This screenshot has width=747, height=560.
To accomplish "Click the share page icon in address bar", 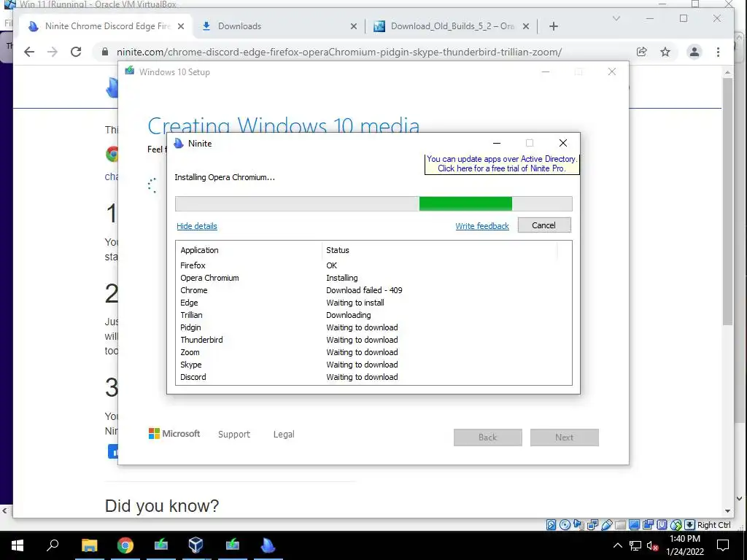I will [x=642, y=52].
